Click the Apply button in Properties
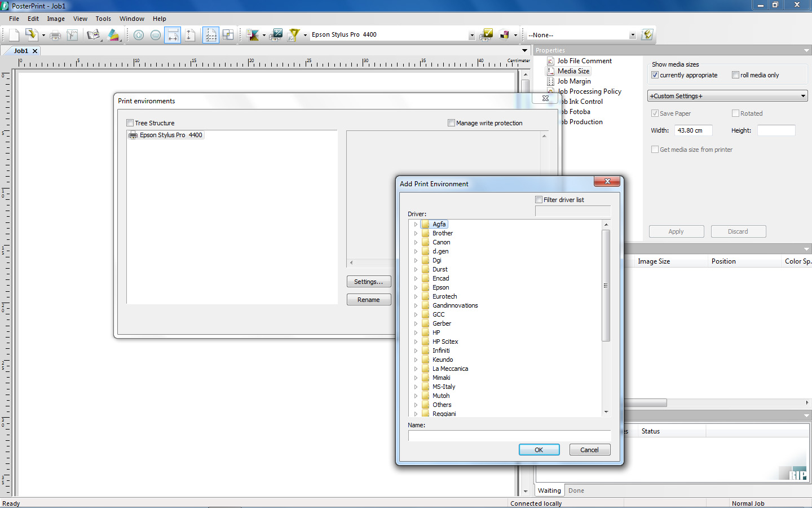 [676, 231]
